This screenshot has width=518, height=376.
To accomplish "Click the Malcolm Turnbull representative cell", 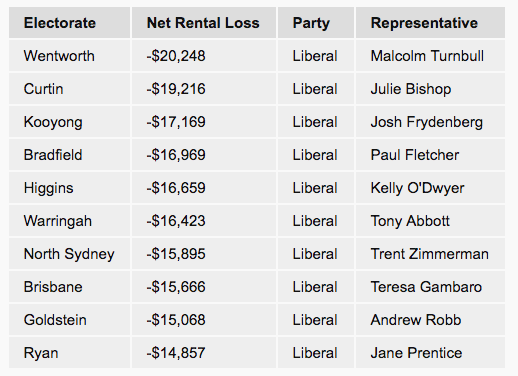I will pyautogui.click(x=430, y=56).
